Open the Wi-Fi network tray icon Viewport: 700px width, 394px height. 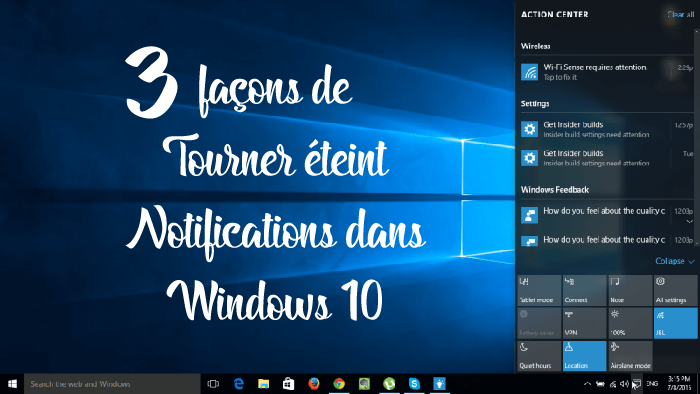(613, 384)
